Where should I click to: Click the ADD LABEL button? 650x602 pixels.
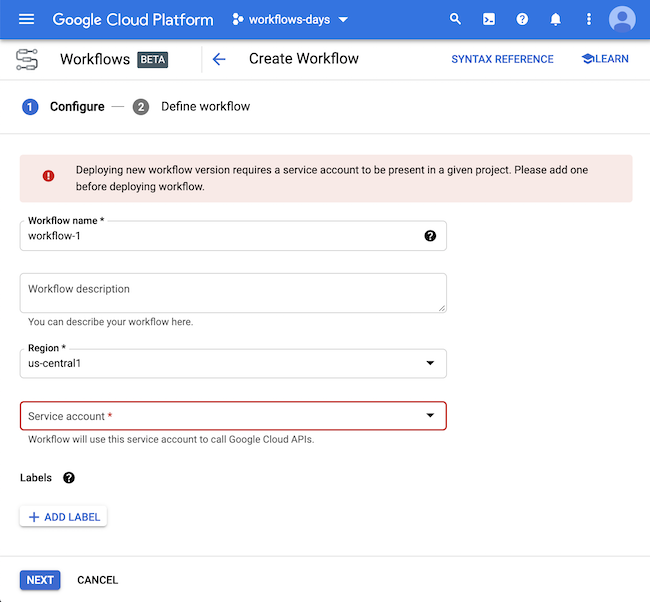tap(63, 517)
